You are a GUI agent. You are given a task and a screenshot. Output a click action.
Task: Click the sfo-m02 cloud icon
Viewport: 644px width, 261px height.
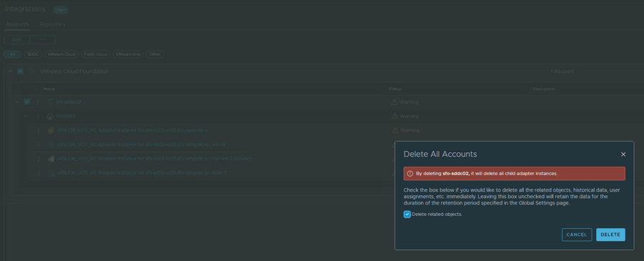(x=51, y=117)
